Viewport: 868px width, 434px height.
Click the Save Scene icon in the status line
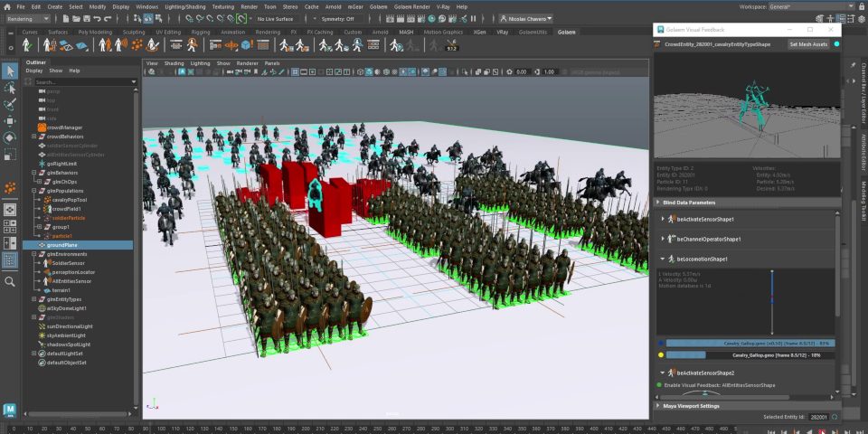pos(85,18)
